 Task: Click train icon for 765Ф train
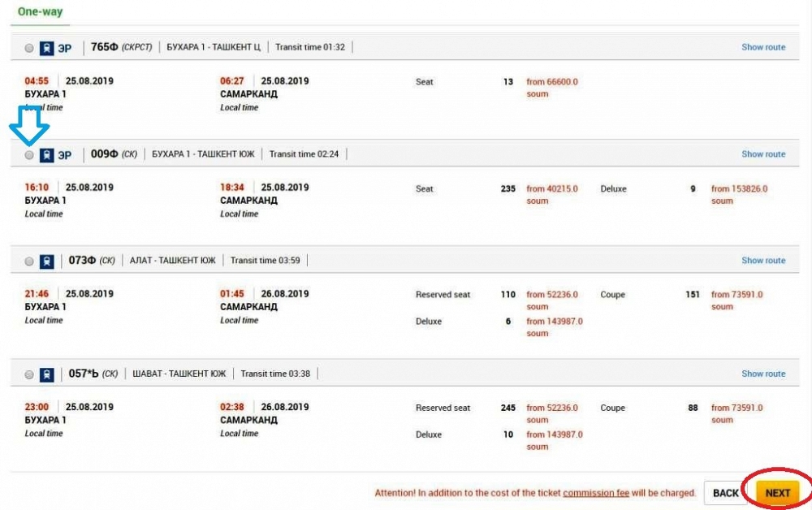pos(46,48)
